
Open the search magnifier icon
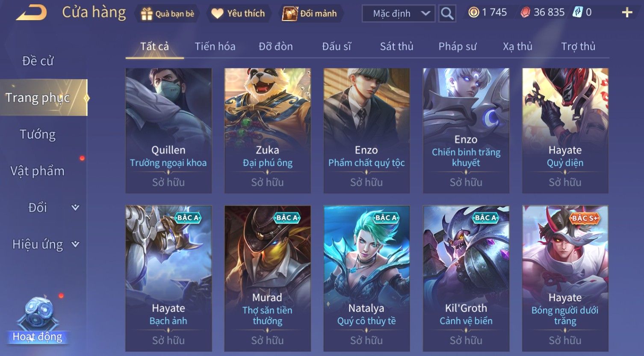point(447,14)
